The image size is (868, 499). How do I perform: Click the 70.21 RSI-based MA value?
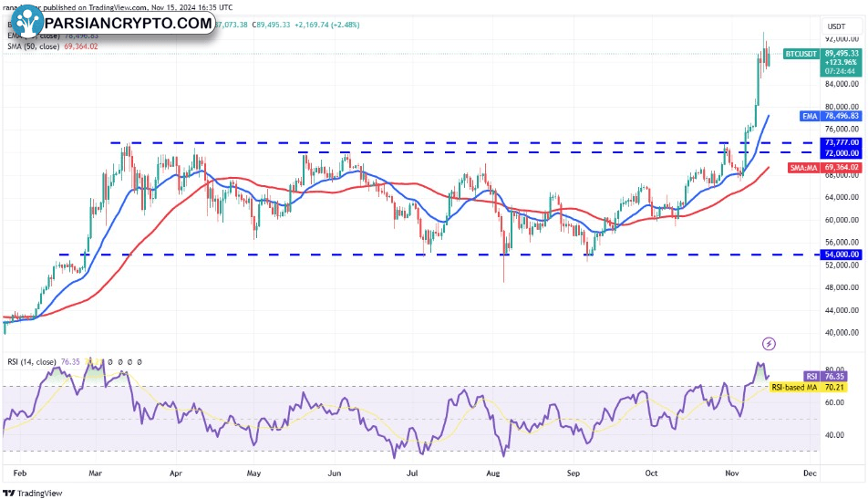(834, 387)
